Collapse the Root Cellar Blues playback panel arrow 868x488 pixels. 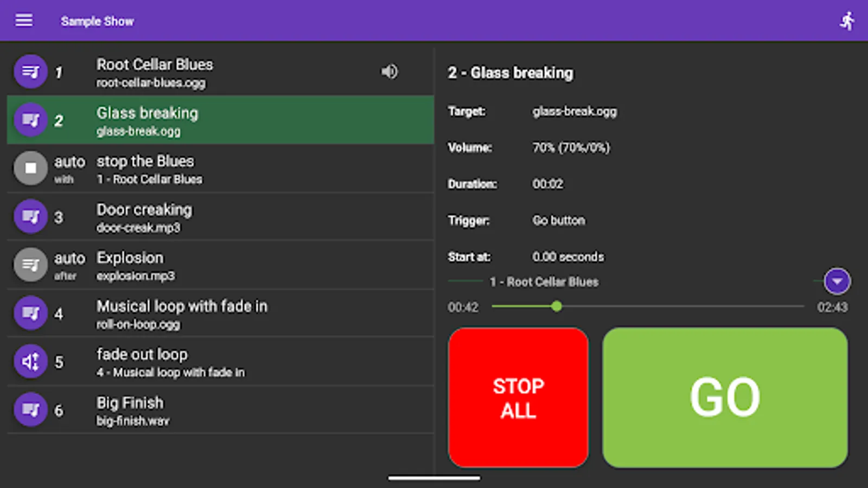point(836,281)
